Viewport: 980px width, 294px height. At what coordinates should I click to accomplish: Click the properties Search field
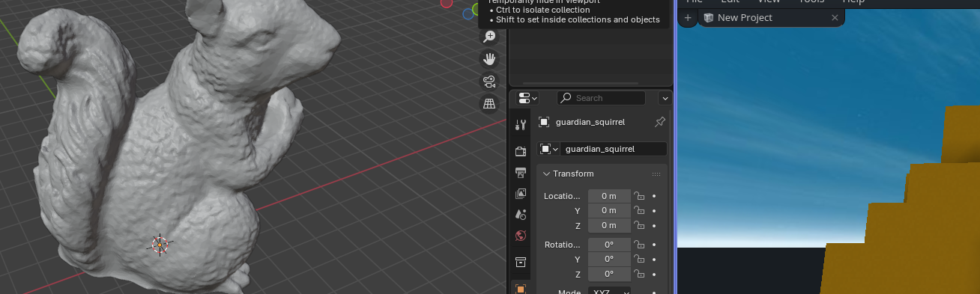click(x=601, y=98)
